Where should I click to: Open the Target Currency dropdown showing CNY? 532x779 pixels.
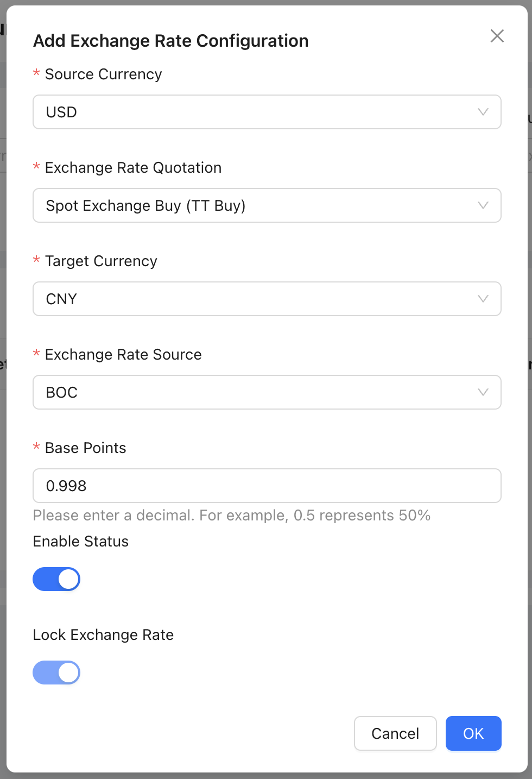[255, 299]
